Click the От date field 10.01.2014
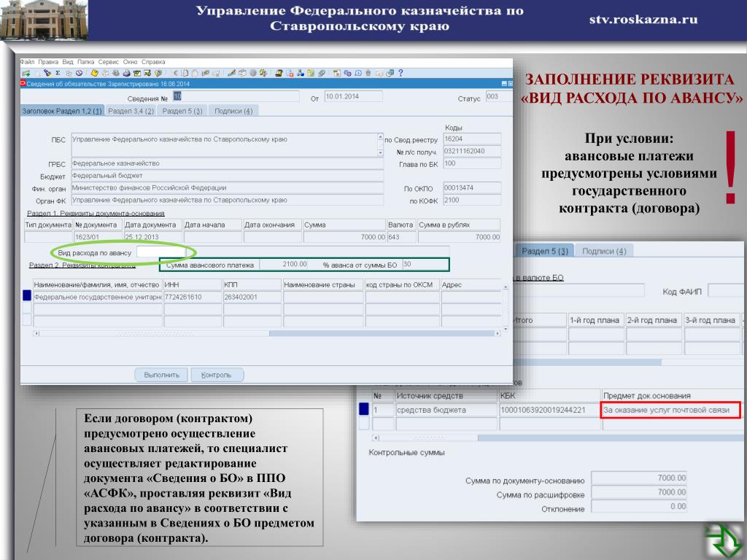Viewport: 747px width, 560px height. [x=353, y=96]
